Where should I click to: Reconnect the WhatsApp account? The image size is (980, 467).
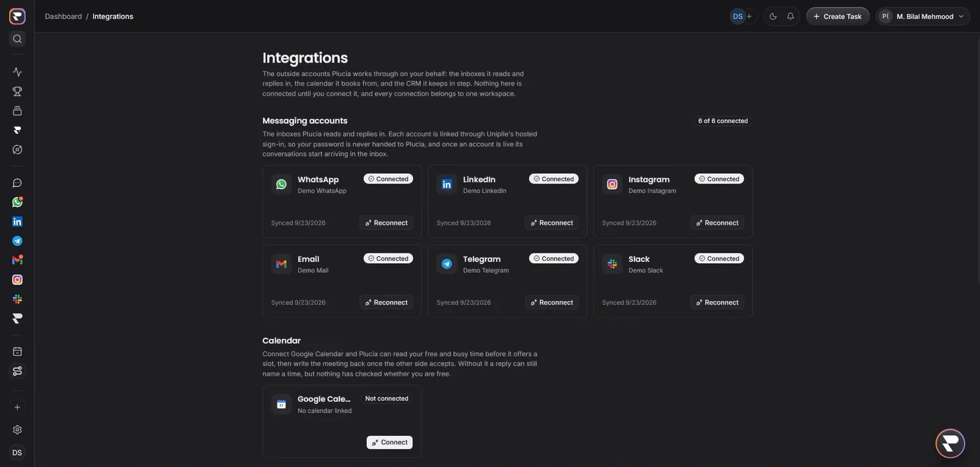pos(386,223)
